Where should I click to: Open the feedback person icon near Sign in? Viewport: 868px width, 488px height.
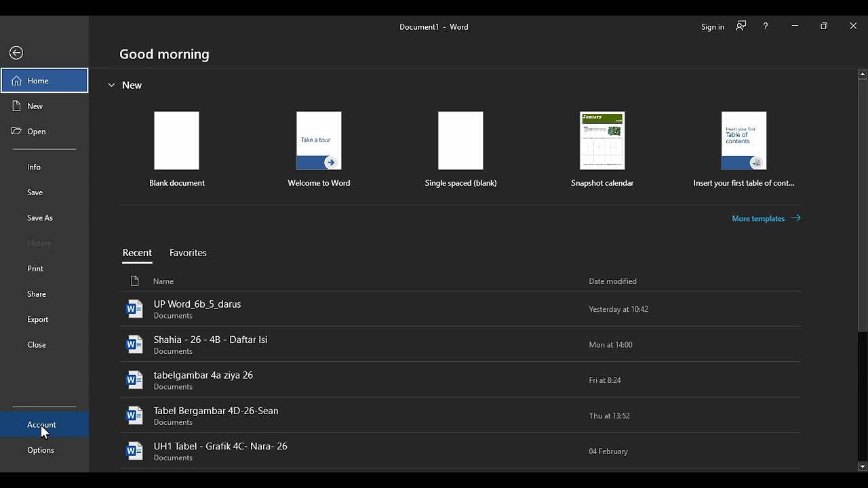(741, 26)
